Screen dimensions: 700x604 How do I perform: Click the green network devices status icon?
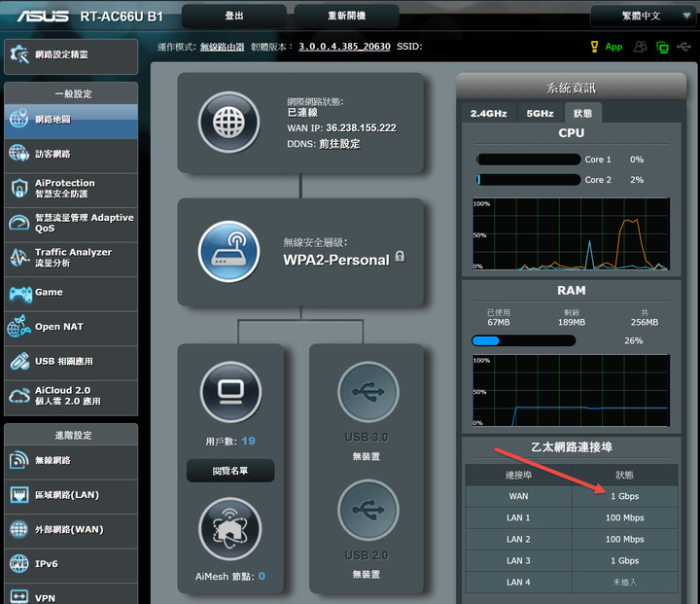(662, 47)
